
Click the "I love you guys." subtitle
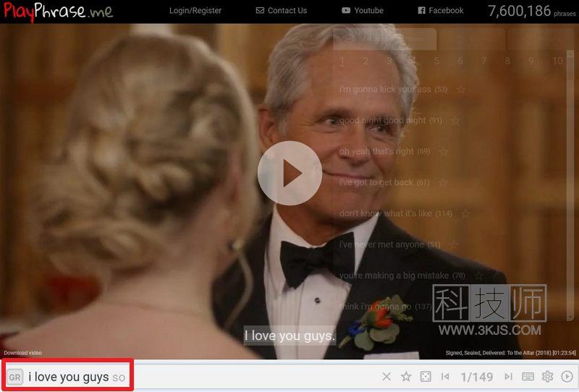click(290, 336)
